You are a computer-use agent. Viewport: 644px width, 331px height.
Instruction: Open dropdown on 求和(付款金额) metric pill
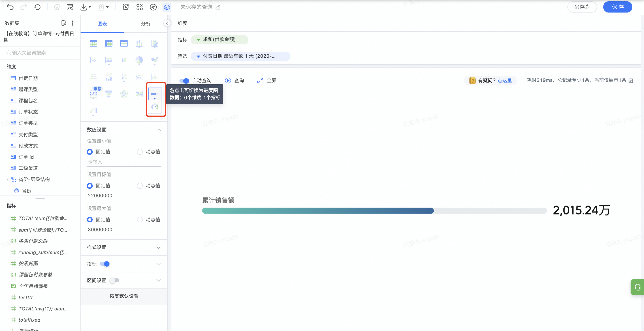tap(198, 40)
